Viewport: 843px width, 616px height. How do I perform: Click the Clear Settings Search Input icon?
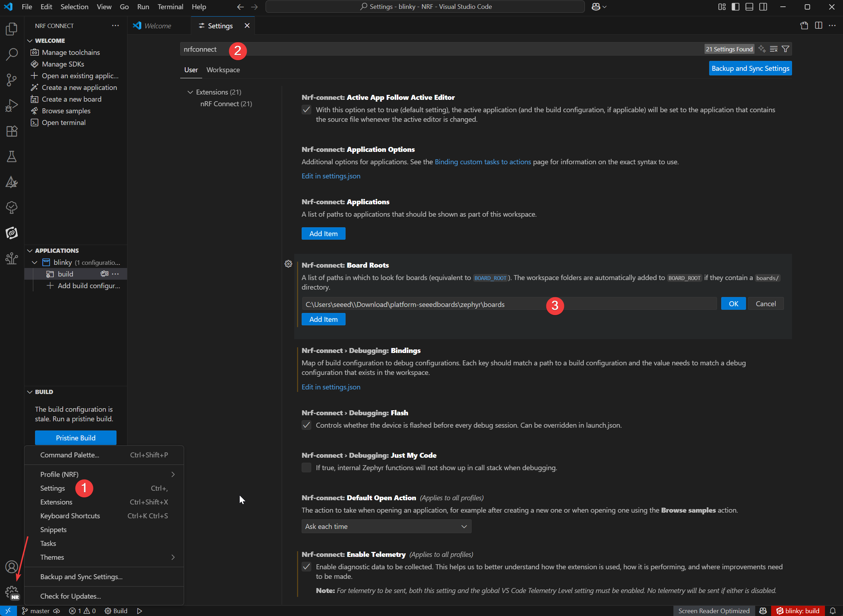[774, 49]
